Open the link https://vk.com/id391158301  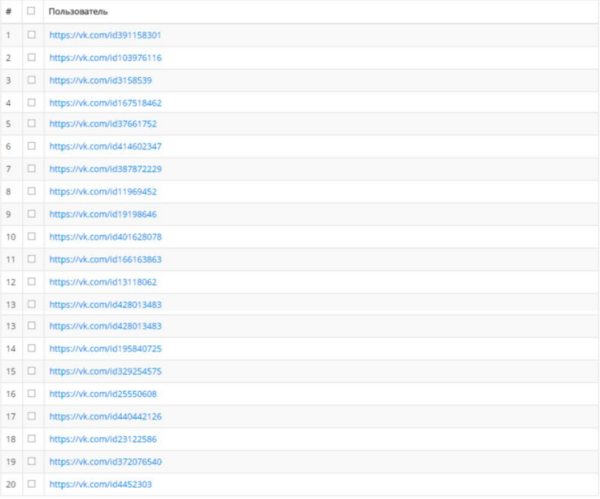(x=105, y=35)
